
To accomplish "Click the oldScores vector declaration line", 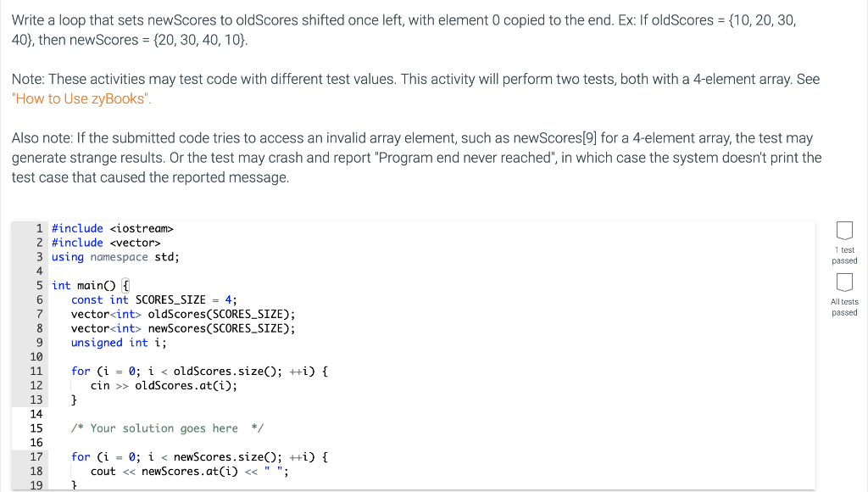I will click(x=183, y=314).
